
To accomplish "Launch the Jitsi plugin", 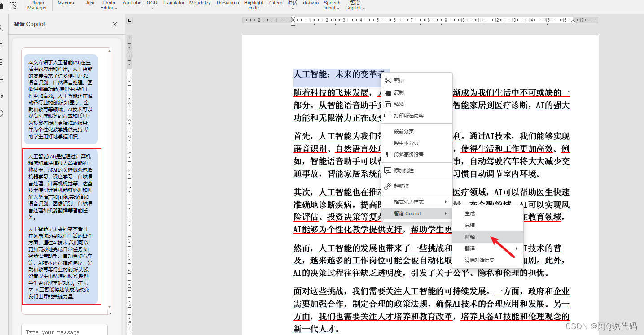I will point(90,3).
